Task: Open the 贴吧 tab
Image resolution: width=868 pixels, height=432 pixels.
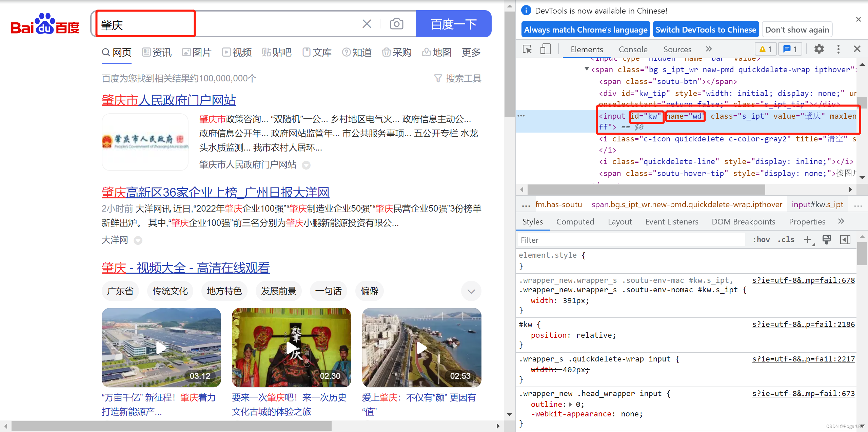Action: pos(277,52)
